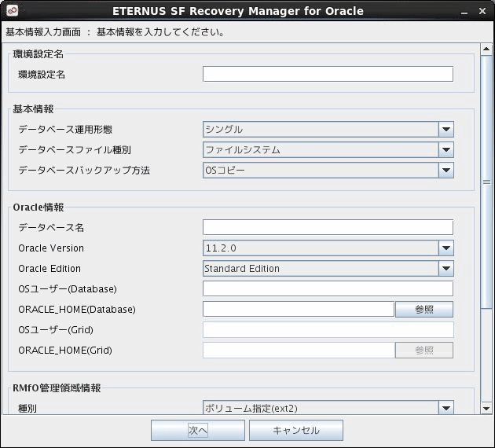This screenshot has width=495, height=448.
Task: Click disabled 参照 button for ORACLE_HOME(Grid)
Action: coord(424,350)
